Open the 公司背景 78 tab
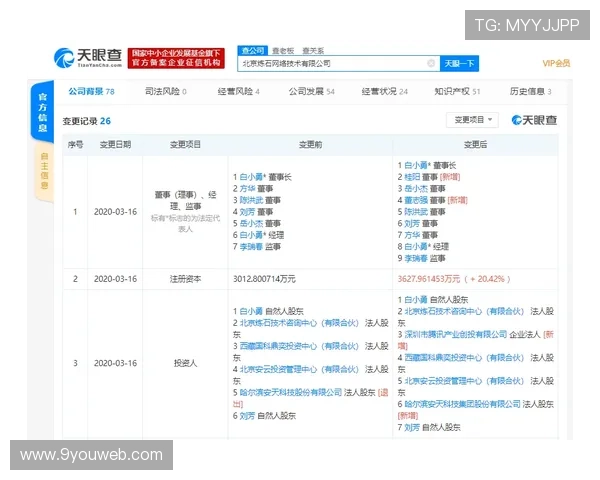This screenshot has height=480, width=600. click(x=91, y=91)
